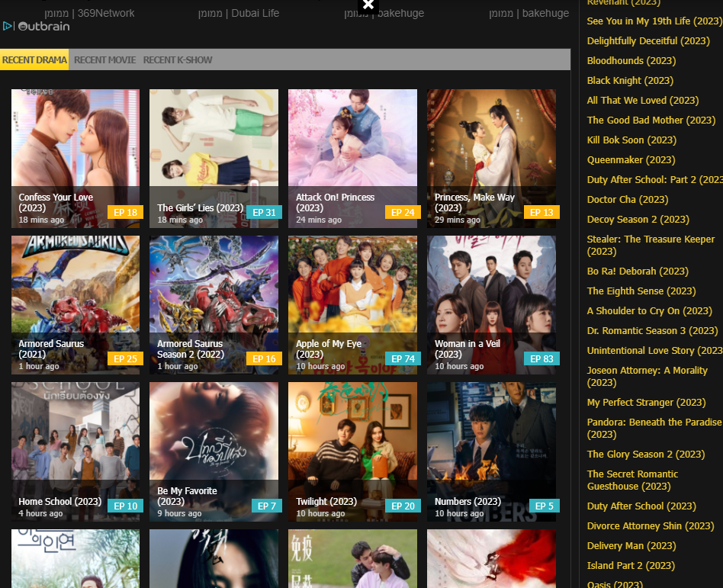This screenshot has height=588, width=723.
Task: Open Numbers (2023) poster
Action: (x=491, y=451)
